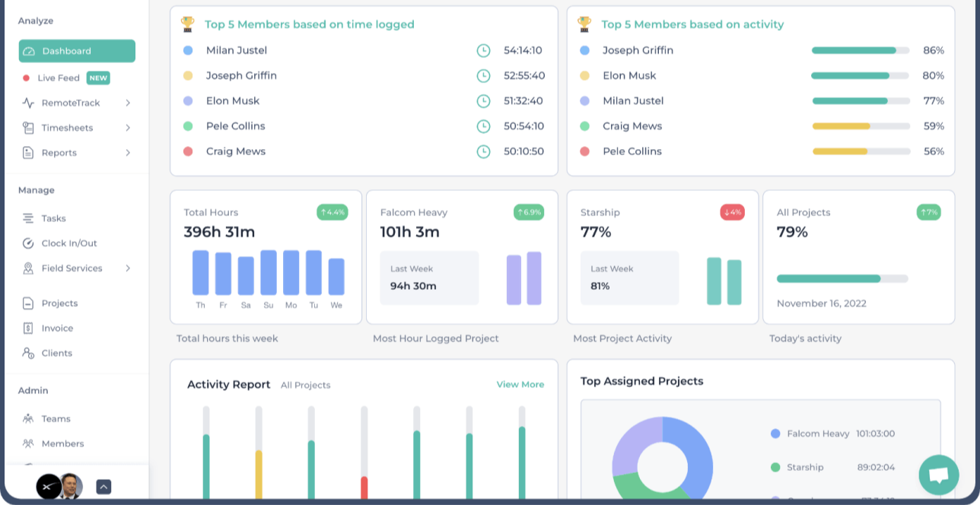Click the green progress bar on All Projects card
980x505 pixels.
829,278
